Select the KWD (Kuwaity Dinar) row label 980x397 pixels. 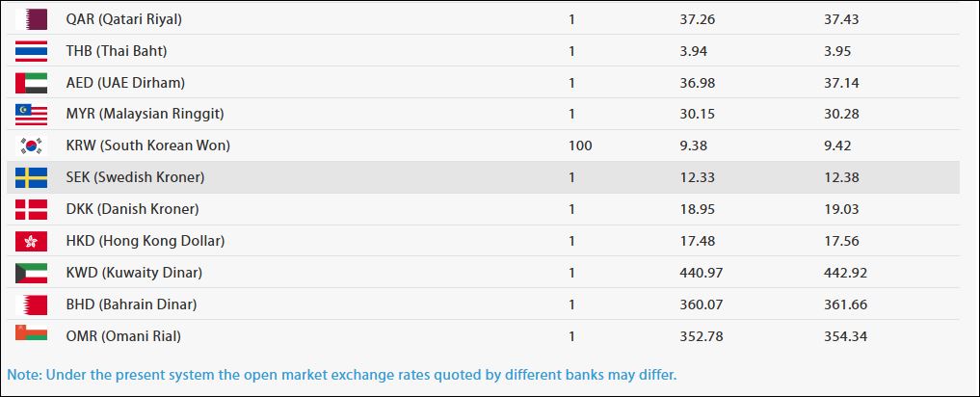point(133,273)
